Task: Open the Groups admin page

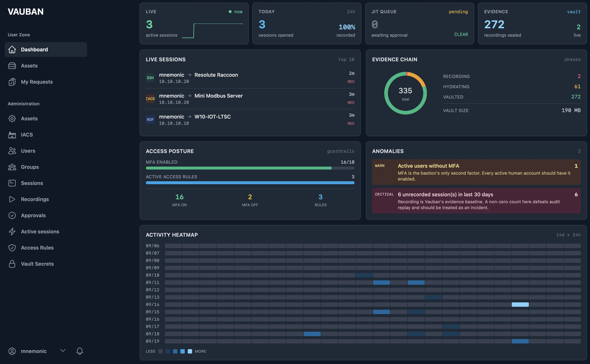Action: click(46, 167)
